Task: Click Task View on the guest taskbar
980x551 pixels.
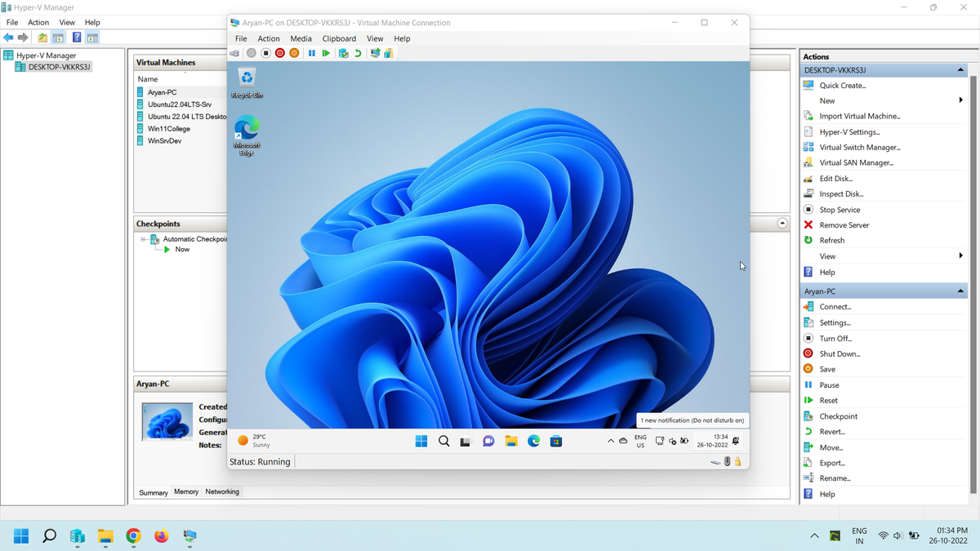Action: pos(465,441)
